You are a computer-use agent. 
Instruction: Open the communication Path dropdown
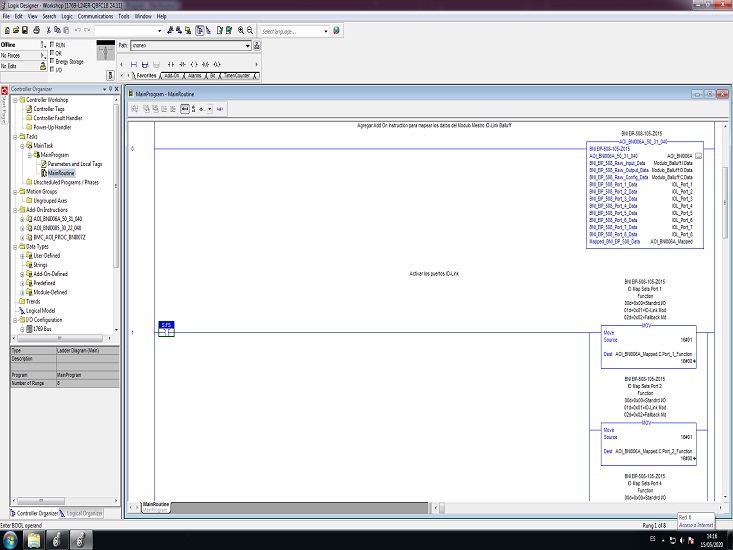click(x=247, y=45)
